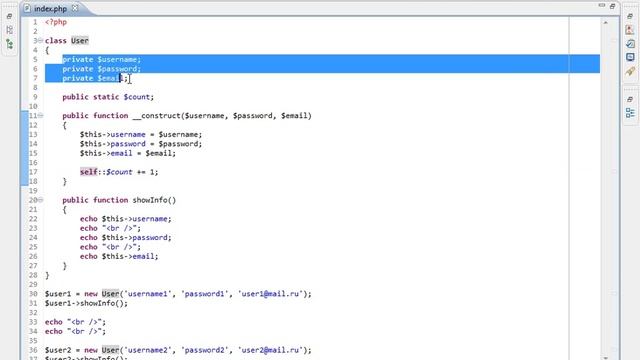Open the PHP Explorer fast view icon
The height and width of the screenshot is (360, 640).
9,30
